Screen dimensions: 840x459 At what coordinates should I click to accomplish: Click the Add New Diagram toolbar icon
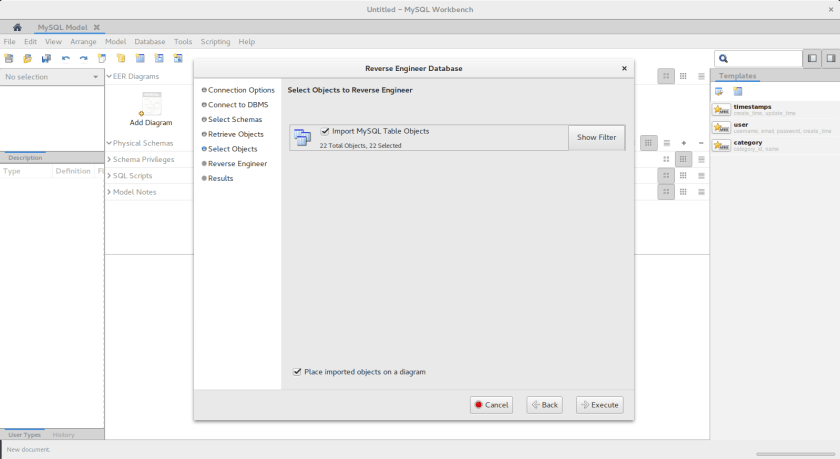102,58
